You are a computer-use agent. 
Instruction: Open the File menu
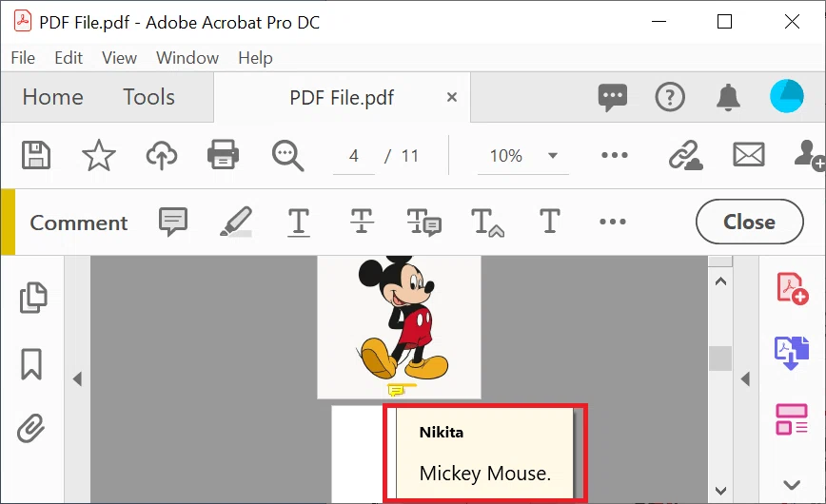click(23, 58)
